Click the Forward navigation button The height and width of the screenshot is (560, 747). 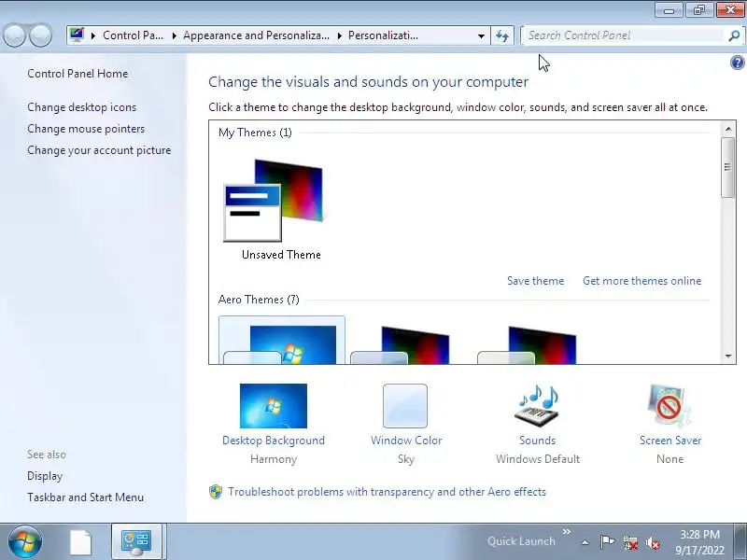click(41, 35)
